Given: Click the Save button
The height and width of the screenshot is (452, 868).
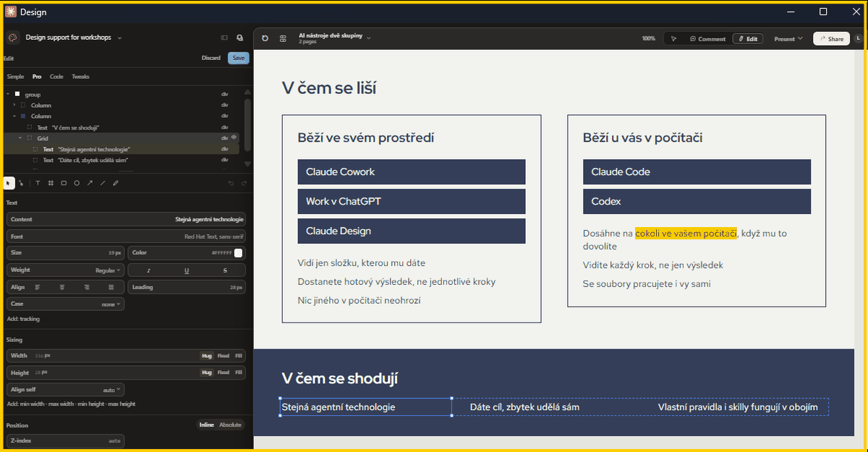Looking at the screenshot, I should click(239, 58).
